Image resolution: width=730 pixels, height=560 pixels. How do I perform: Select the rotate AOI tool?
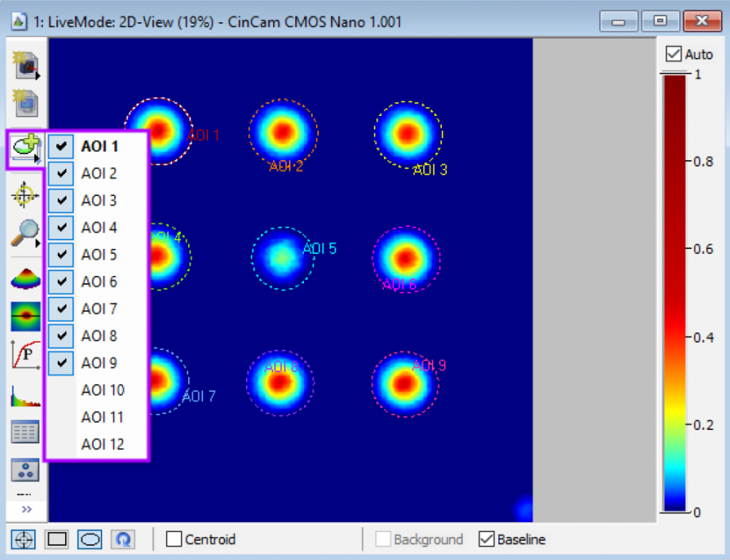pyautogui.click(x=124, y=539)
